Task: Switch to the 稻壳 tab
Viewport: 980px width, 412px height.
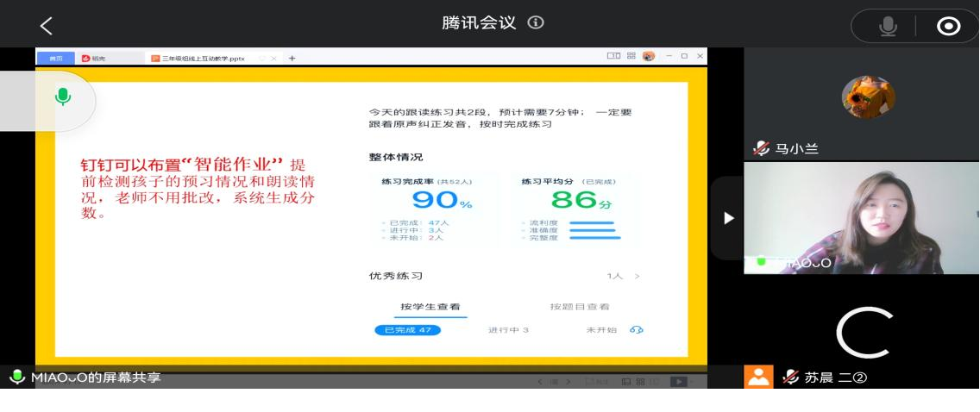Action: click(x=98, y=58)
